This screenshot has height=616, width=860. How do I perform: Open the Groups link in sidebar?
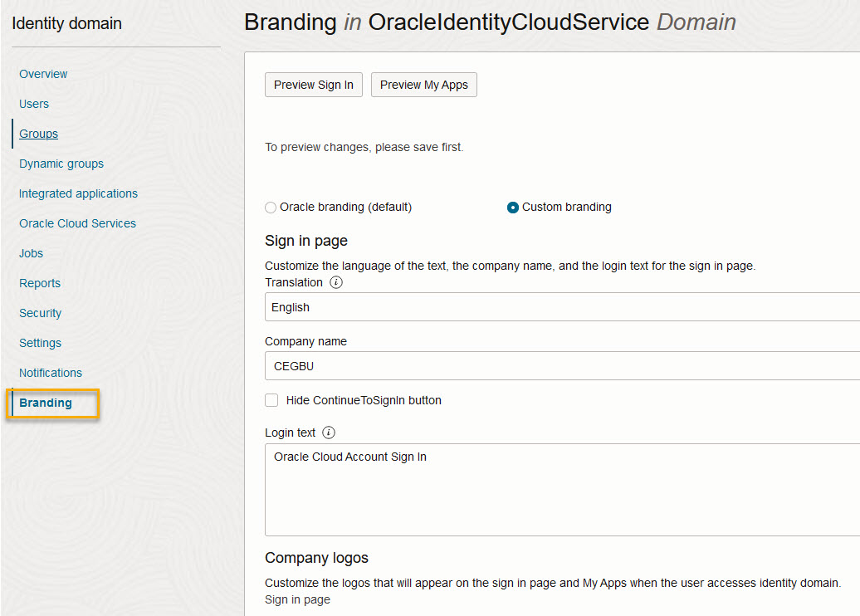click(x=38, y=134)
